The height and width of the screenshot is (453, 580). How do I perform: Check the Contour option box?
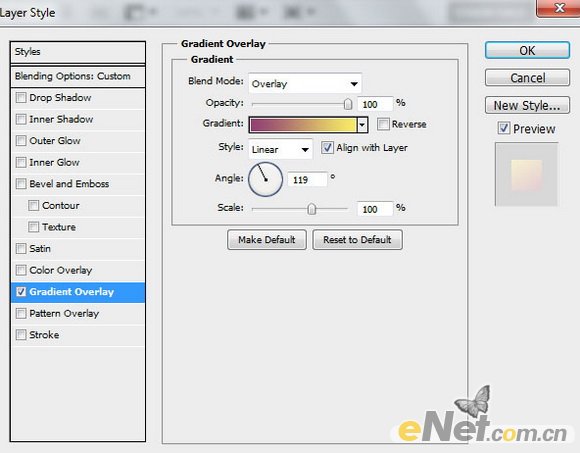tap(34, 205)
